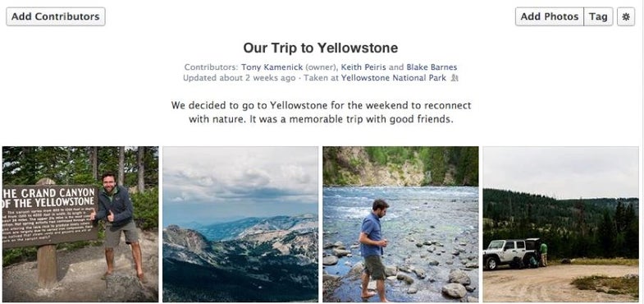Click the friends audience icon beside location
Screen dimensions: 644x304
454,78
